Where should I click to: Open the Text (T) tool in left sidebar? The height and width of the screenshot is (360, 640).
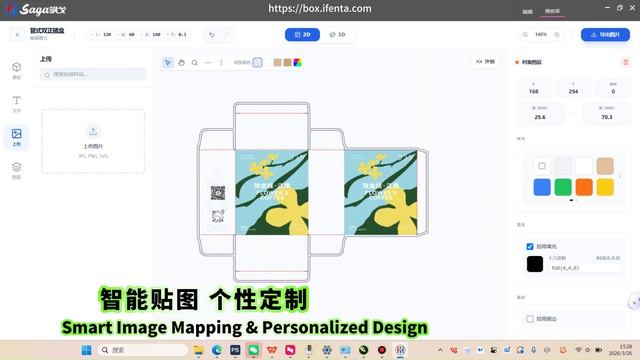16,104
